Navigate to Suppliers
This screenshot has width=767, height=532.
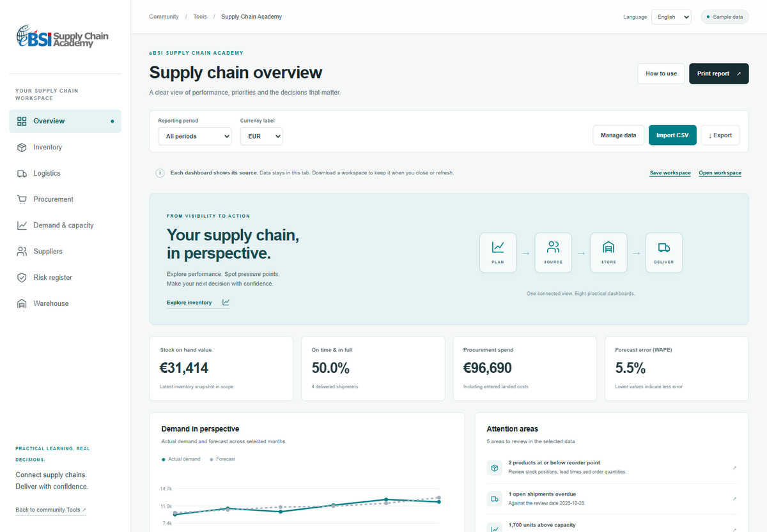tap(65, 252)
